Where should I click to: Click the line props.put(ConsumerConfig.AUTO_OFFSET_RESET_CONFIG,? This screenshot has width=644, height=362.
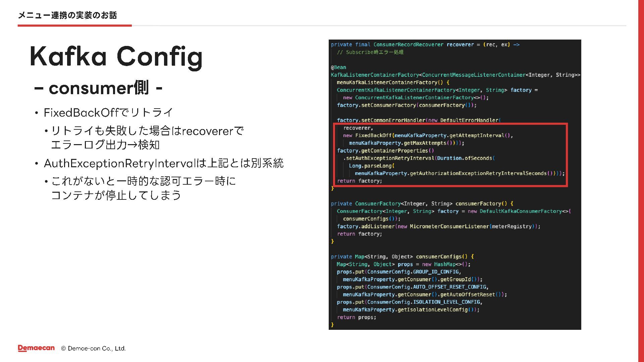click(413, 287)
